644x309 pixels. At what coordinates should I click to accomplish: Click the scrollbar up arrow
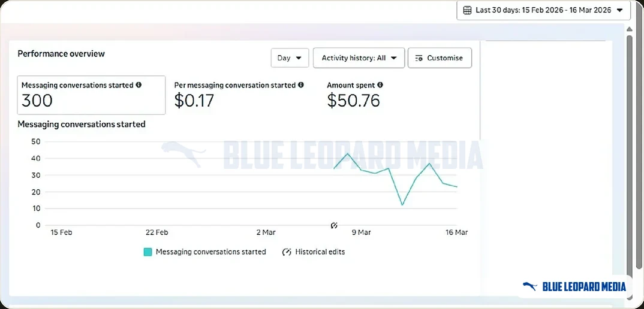629,29
